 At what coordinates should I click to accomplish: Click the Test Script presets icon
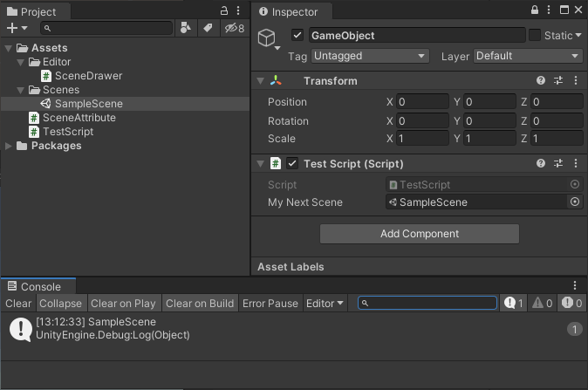(x=558, y=163)
